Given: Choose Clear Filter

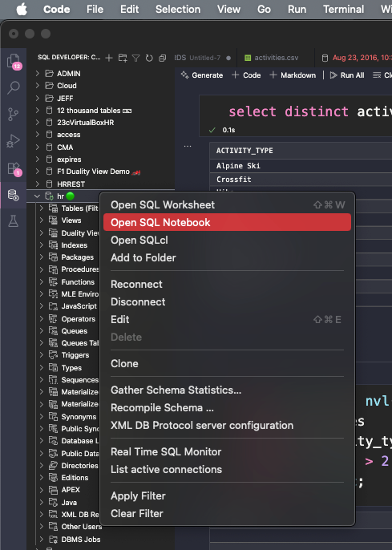Looking at the screenshot, I should (x=227, y=513).
